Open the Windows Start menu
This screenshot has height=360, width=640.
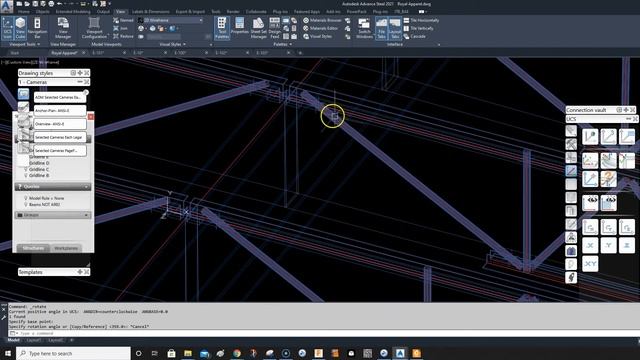tap(8, 353)
